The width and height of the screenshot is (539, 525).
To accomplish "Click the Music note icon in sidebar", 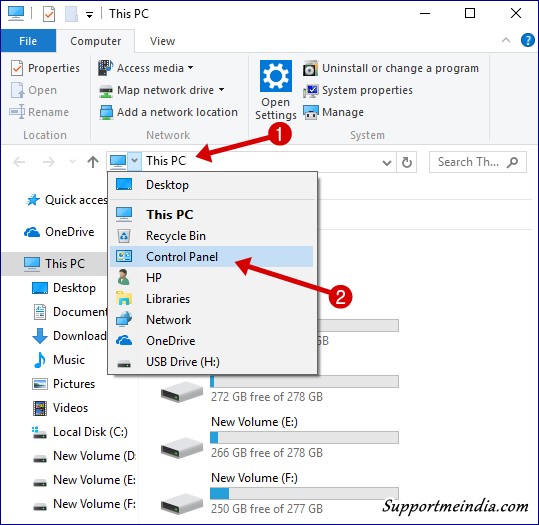I will click(40, 360).
